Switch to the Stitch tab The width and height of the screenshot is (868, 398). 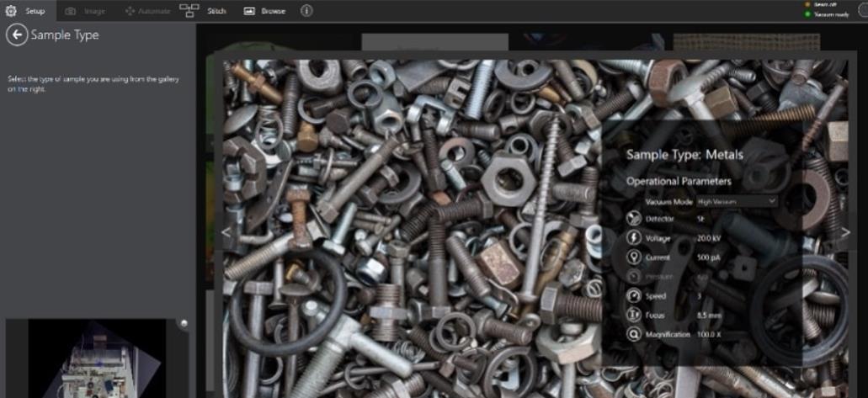click(x=216, y=11)
